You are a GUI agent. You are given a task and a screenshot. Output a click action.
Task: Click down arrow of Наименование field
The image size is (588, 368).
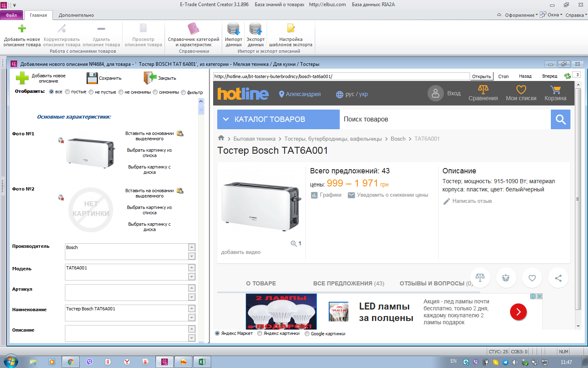[192, 318]
